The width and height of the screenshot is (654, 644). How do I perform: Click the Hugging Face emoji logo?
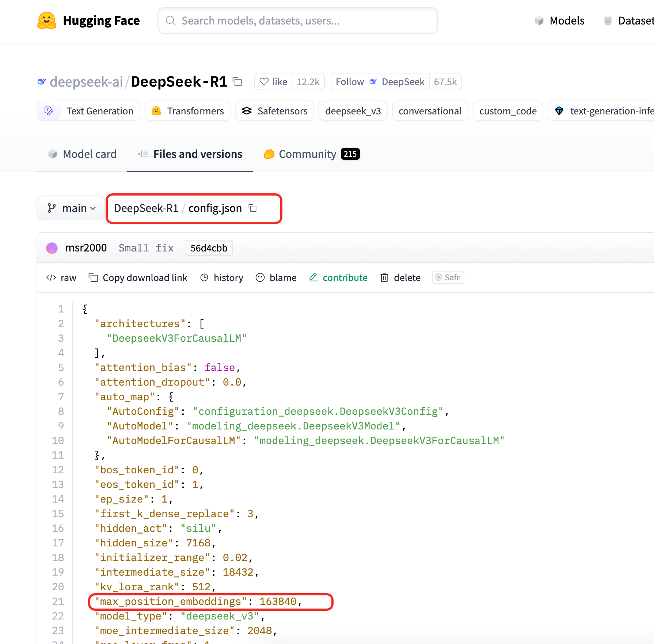(47, 20)
